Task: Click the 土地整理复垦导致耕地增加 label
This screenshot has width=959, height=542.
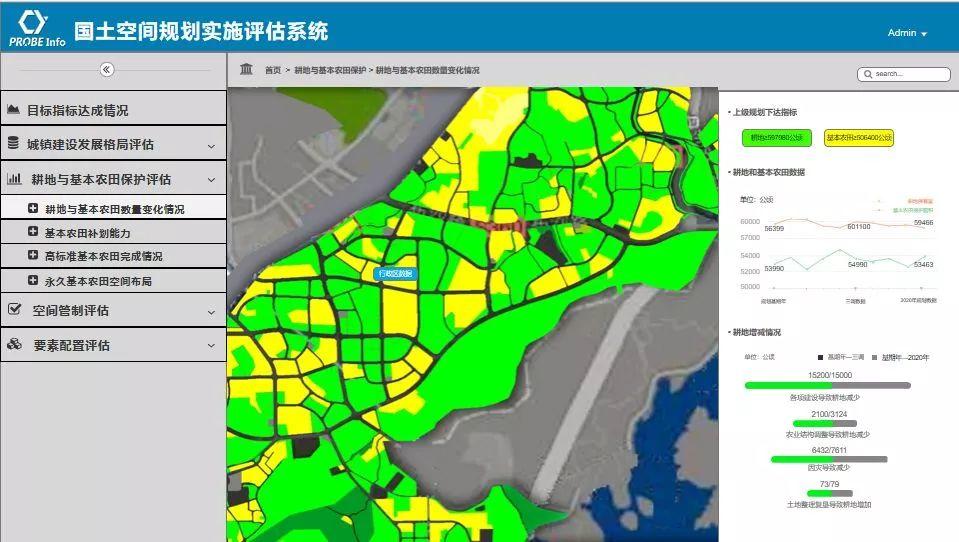Action: pos(829,505)
